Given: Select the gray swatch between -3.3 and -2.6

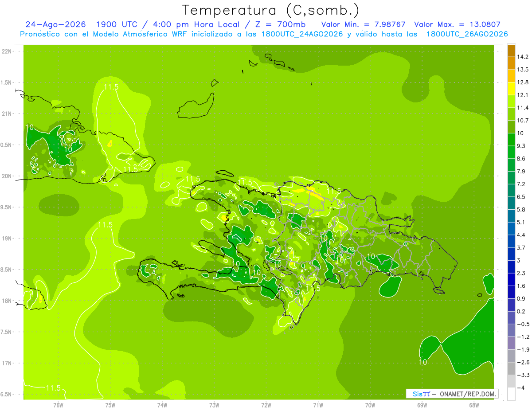Looking at the screenshot, I should [511, 368].
